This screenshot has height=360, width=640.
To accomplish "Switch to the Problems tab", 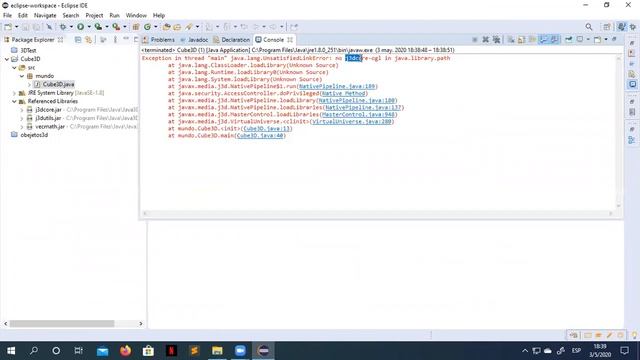I will [159, 40].
